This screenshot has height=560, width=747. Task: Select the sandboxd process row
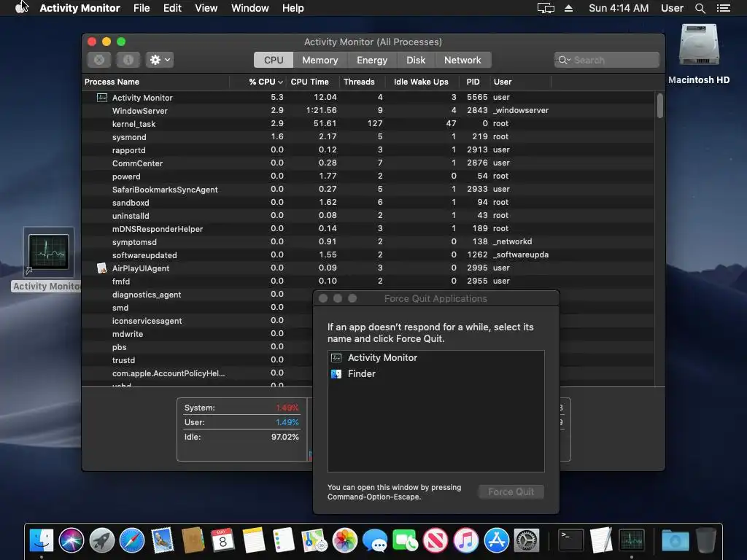tap(368, 203)
